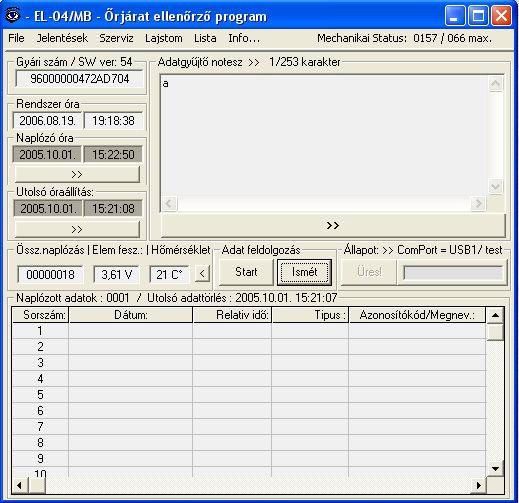This screenshot has width=519, height=503.
Task: Click the Start button
Action: [246, 272]
